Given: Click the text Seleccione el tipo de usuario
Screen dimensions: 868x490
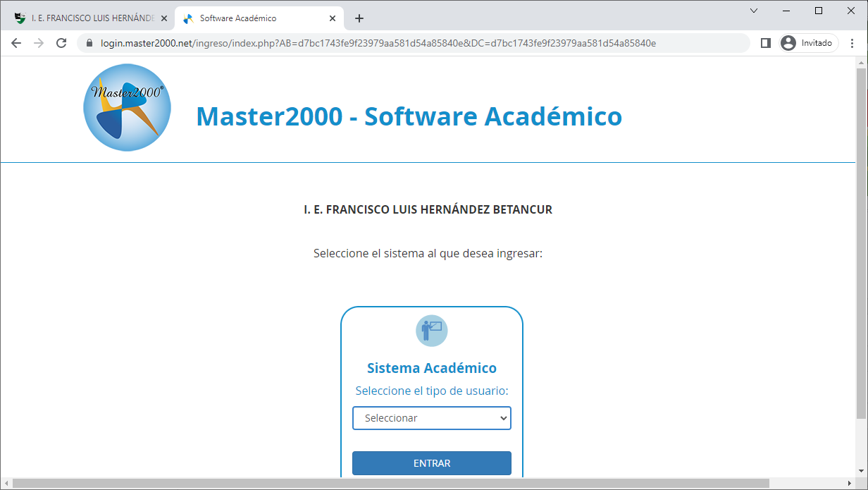Looking at the screenshot, I should point(432,391).
